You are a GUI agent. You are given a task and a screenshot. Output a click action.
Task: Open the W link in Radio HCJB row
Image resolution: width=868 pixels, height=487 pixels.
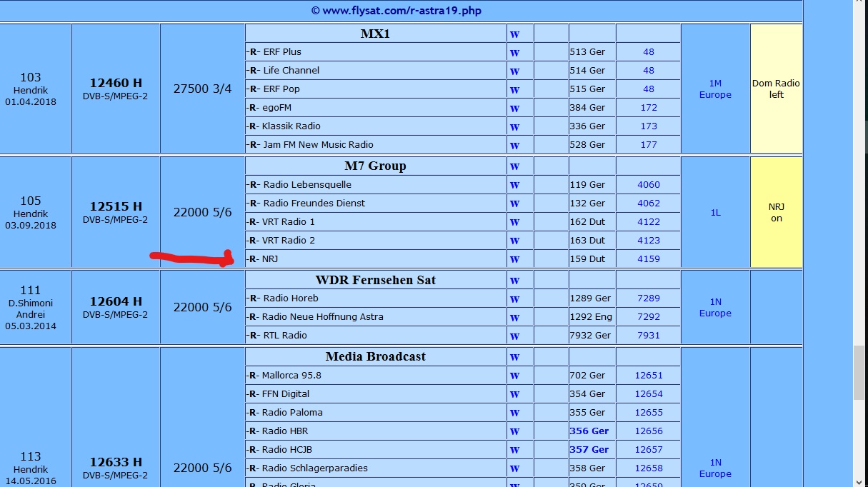click(x=514, y=450)
